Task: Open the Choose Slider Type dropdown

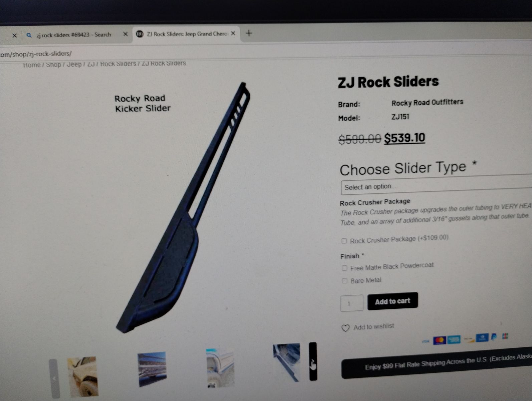Action: point(436,185)
